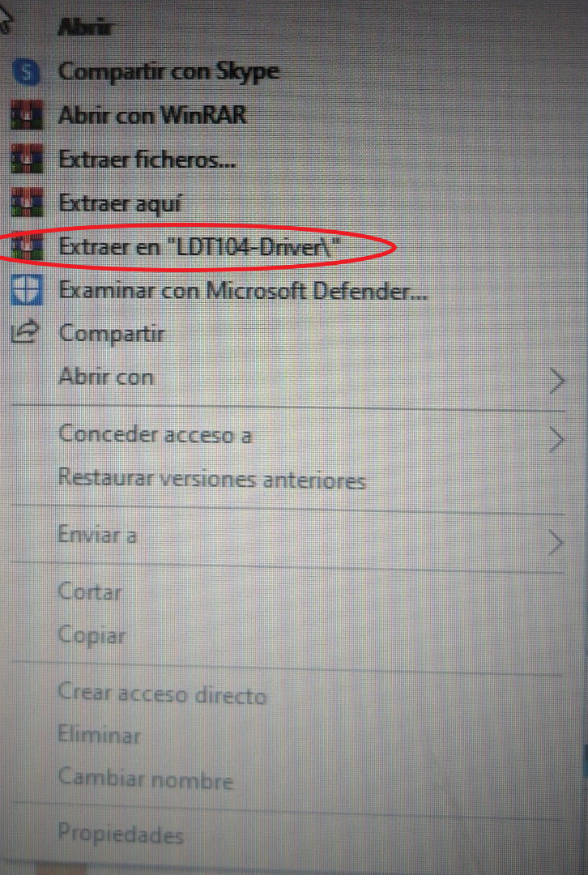Click the WinRAR icon beside Extraer aquí
Image resolution: width=588 pixels, height=875 pixels.
pos(26,203)
